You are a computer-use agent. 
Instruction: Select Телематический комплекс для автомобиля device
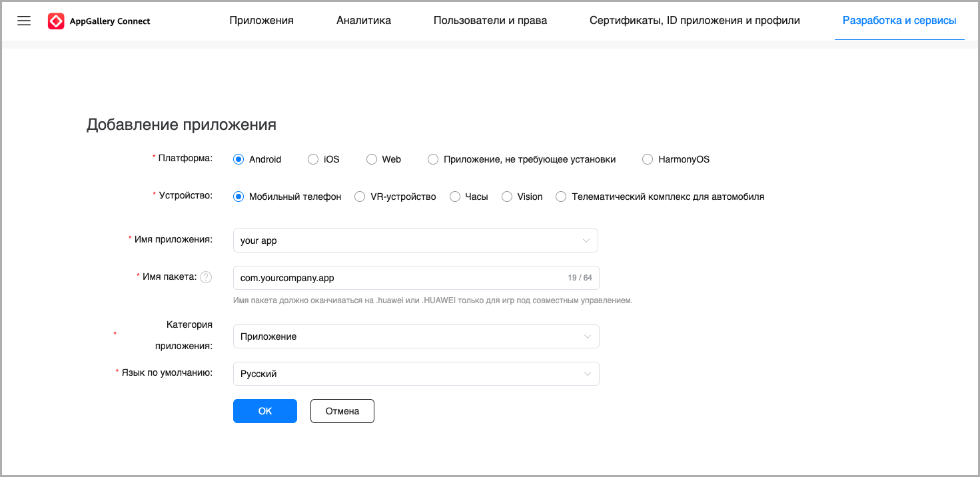(561, 197)
